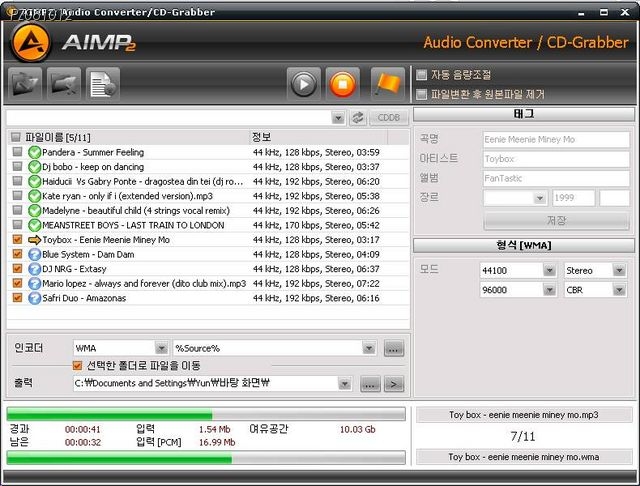This screenshot has height=486, width=640.
Task: Click the browse button beside %Source%
Action: pyautogui.click(x=394, y=349)
